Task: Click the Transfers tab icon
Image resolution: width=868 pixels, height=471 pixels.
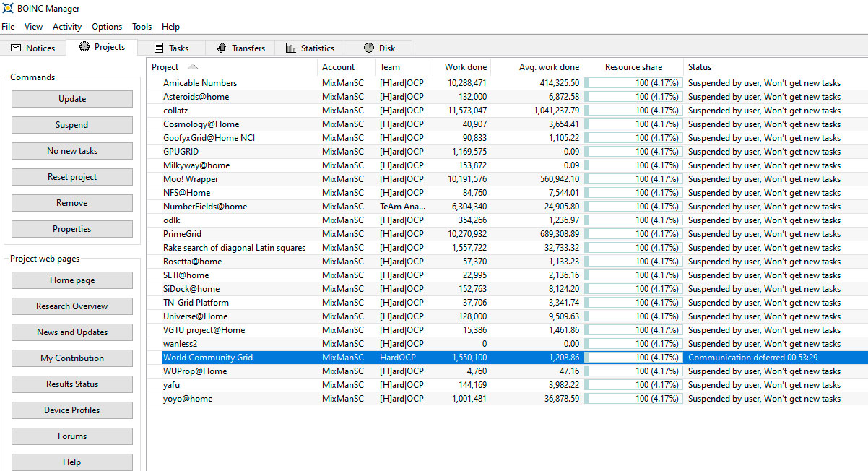Action: click(x=221, y=48)
